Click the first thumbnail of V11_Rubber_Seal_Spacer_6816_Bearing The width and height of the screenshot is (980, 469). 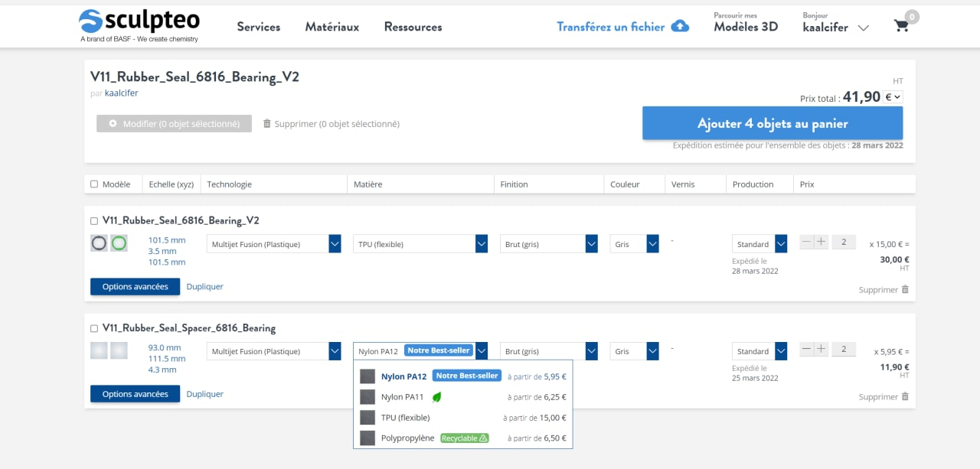click(99, 350)
